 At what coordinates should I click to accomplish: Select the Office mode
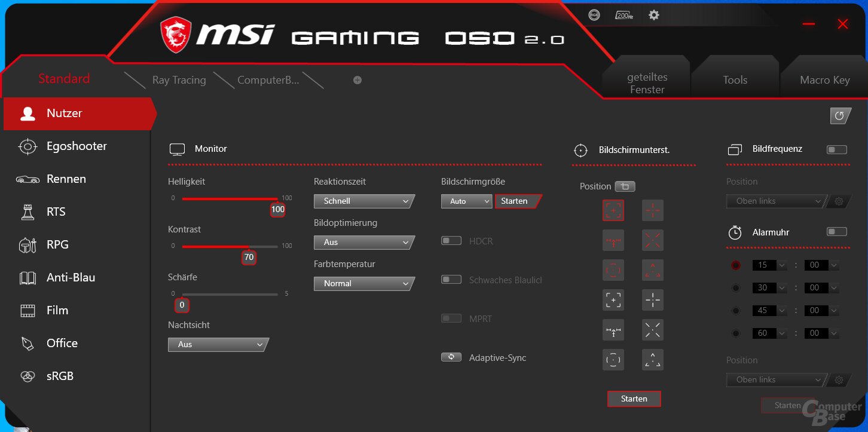[x=77, y=344]
